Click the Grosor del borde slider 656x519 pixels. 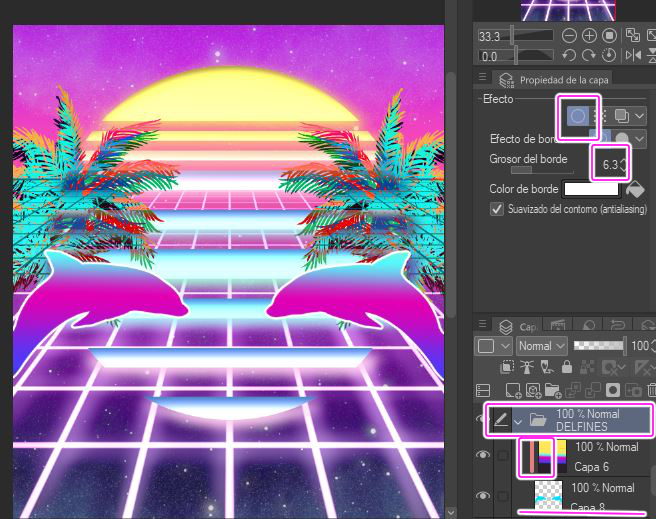(x=541, y=170)
